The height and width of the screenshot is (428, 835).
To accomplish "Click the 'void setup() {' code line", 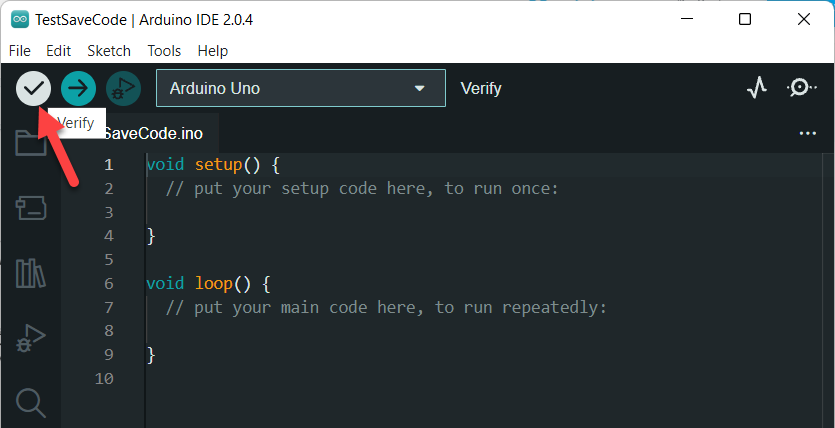I will pyautogui.click(x=213, y=164).
